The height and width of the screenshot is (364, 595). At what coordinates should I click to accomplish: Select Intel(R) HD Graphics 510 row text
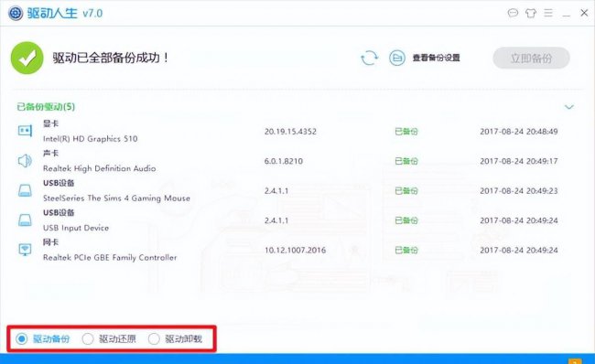pos(91,139)
